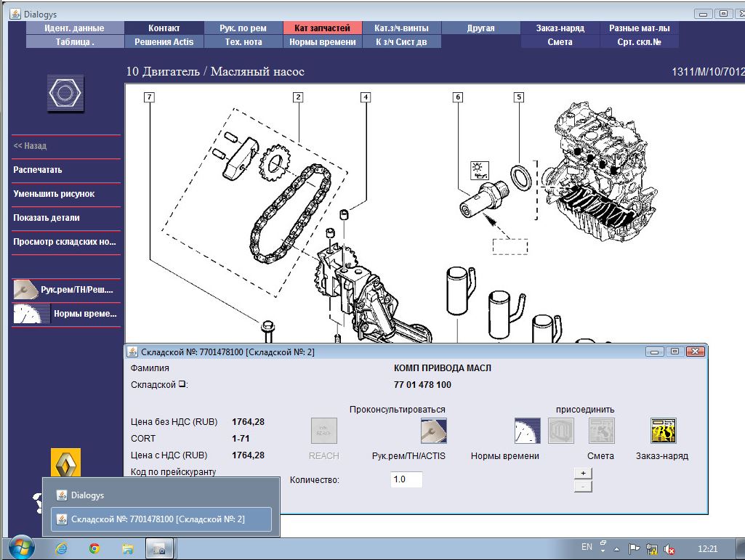The height and width of the screenshot is (560, 745).
Task: Open Windows Start menu orb
Action: click(x=21, y=548)
